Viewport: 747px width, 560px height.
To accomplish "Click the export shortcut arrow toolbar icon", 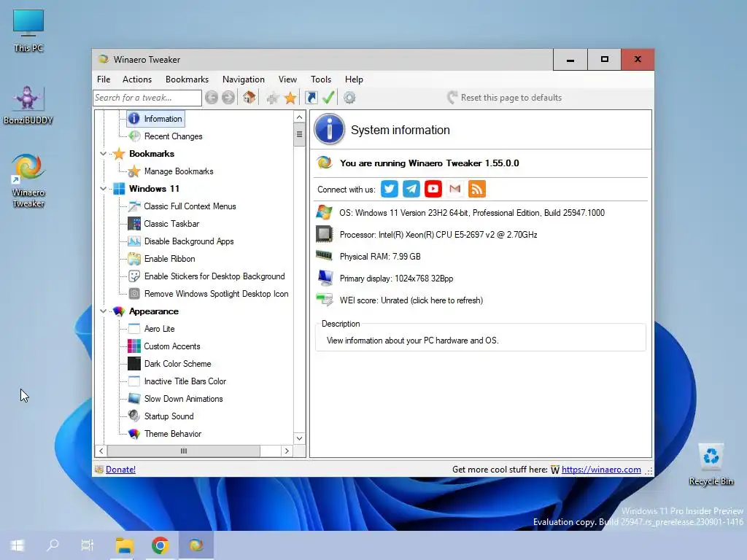I will coord(311,98).
